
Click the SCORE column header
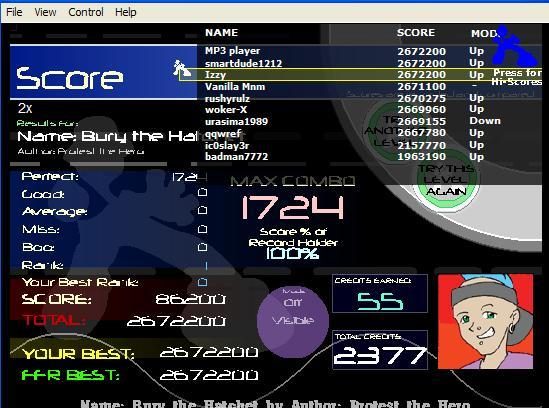tap(416, 33)
